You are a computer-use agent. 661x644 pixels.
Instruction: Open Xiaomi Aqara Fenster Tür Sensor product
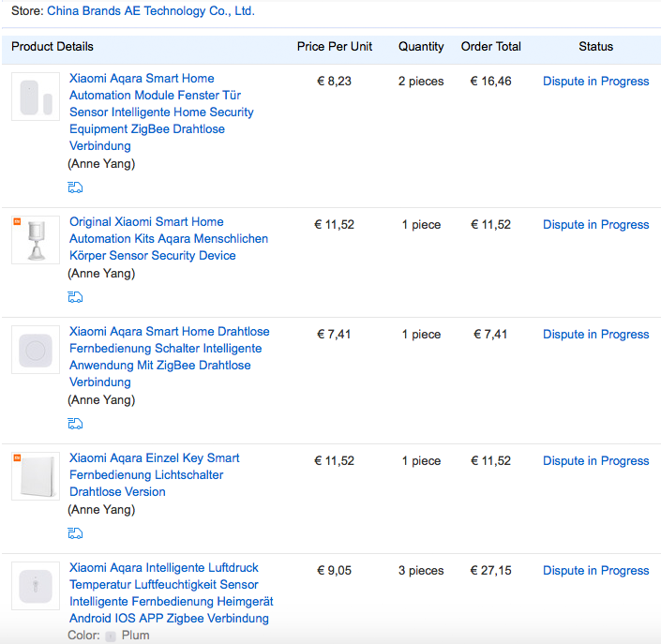tap(161, 112)
